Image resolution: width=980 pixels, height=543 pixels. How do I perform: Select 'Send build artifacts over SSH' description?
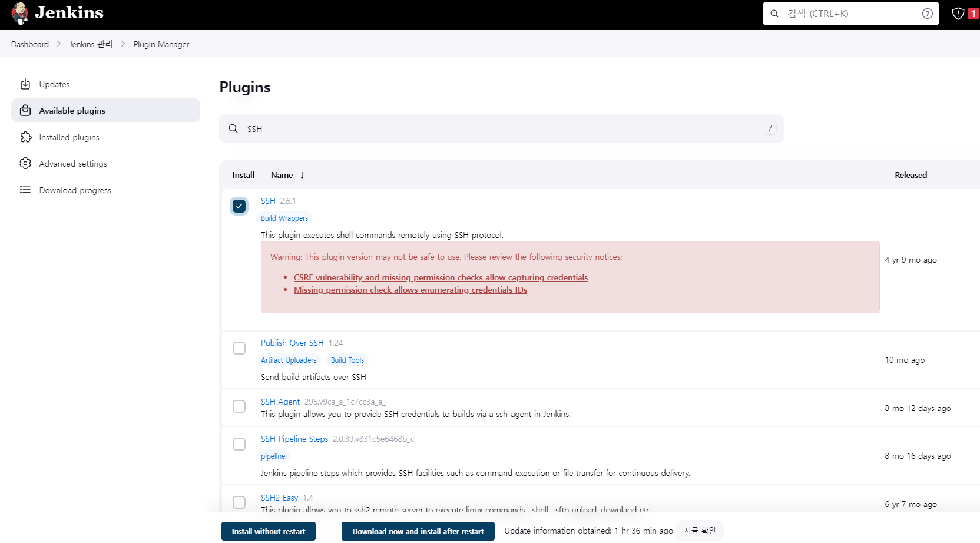pos(313,377)
